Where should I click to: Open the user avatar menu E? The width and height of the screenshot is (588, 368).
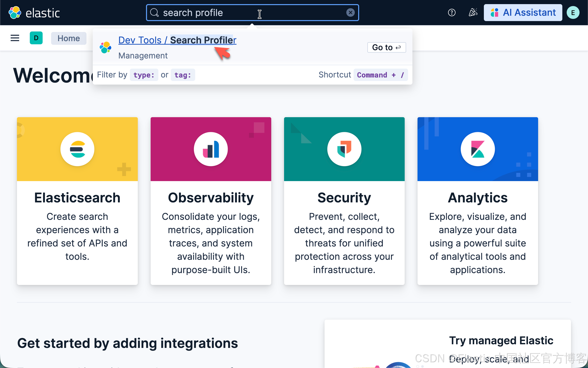click(x=573, y=13)
